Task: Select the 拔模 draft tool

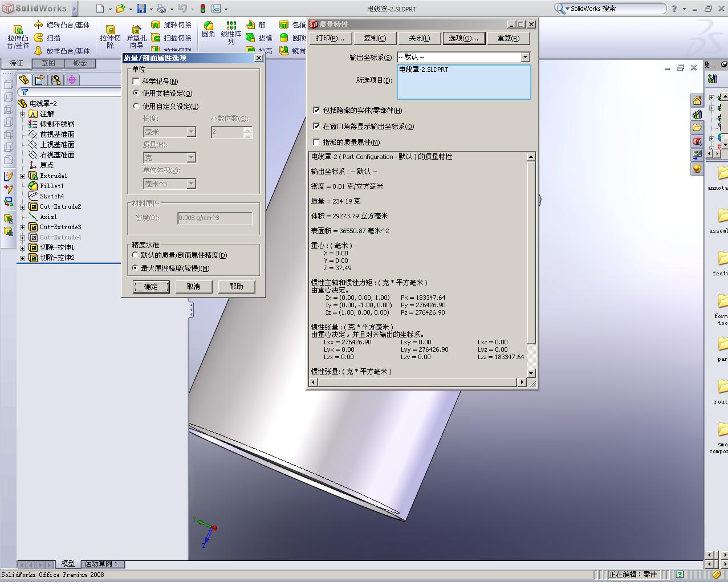Action: (x=259, y=38)
